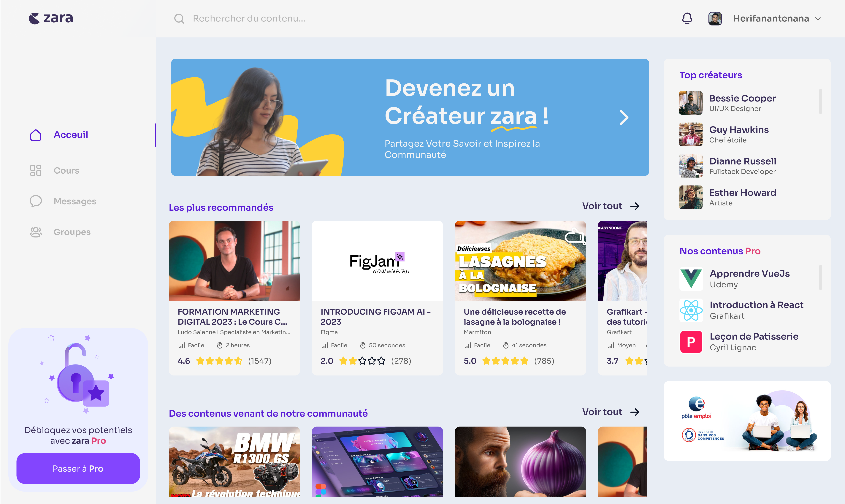Open the Apprendre VueJs logo item
The image size is (845, 504).
[691, 279]
